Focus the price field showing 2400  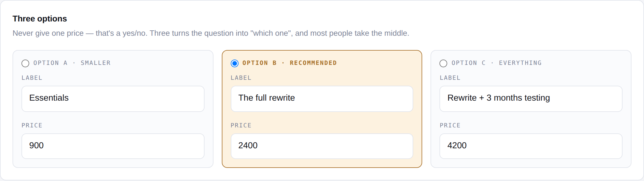(x=322, y=146)
